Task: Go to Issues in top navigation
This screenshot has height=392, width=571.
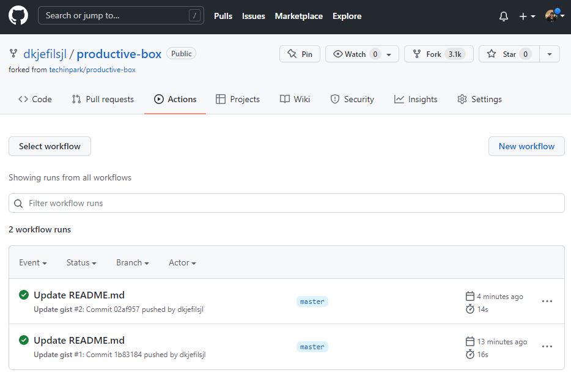Action: (254, 16)
